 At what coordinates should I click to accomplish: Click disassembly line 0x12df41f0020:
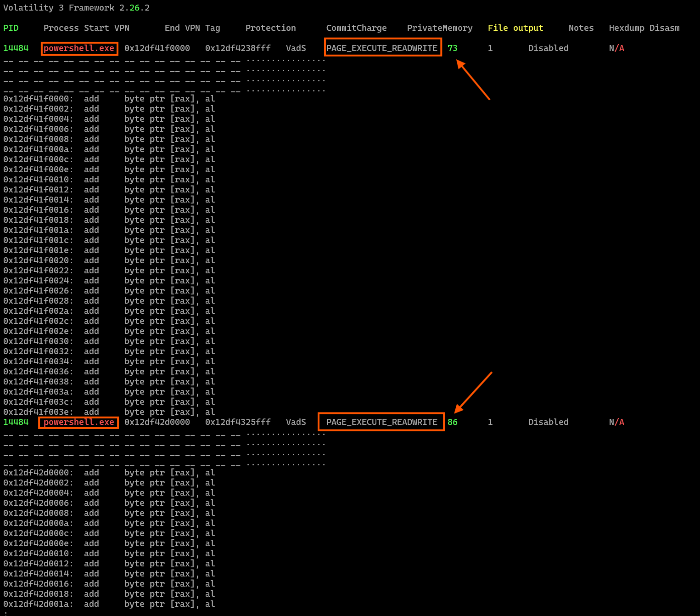(x=109, y=260)
